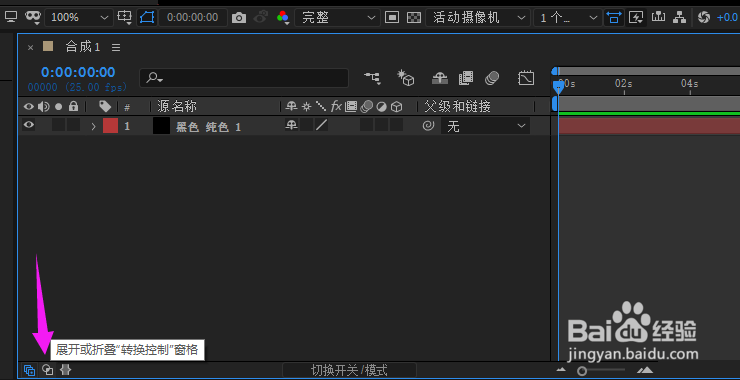Click the always preview this view monitor icon

(10, 17)
